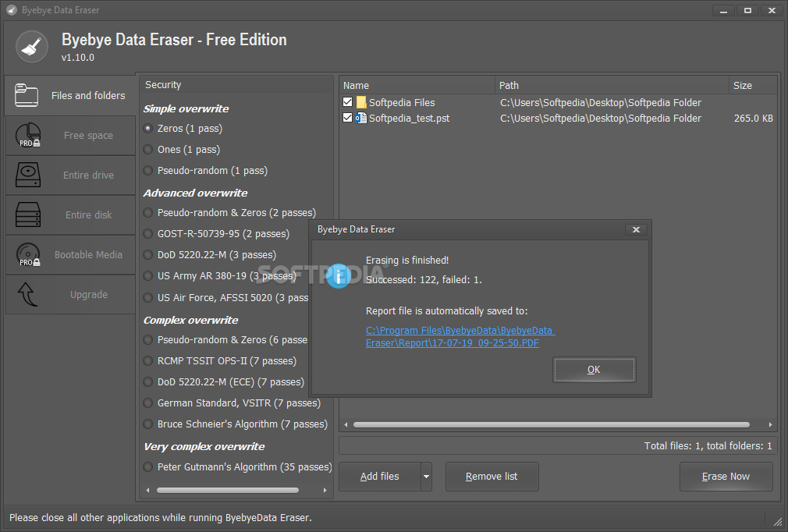Click Security panel left scroll arrow
The width and height of the screenshot is (788, 532).
147,491
